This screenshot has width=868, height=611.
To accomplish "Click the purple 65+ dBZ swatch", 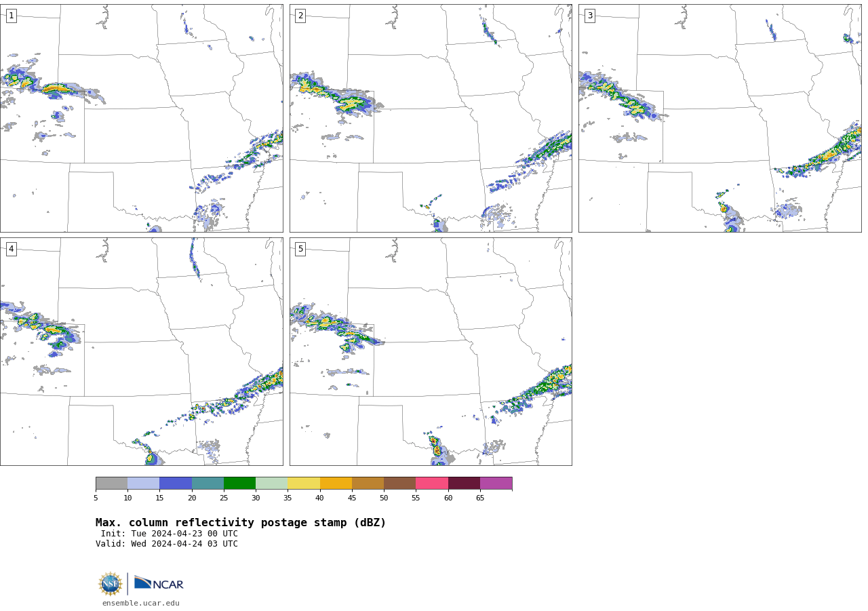I will (x=496, y=484).
